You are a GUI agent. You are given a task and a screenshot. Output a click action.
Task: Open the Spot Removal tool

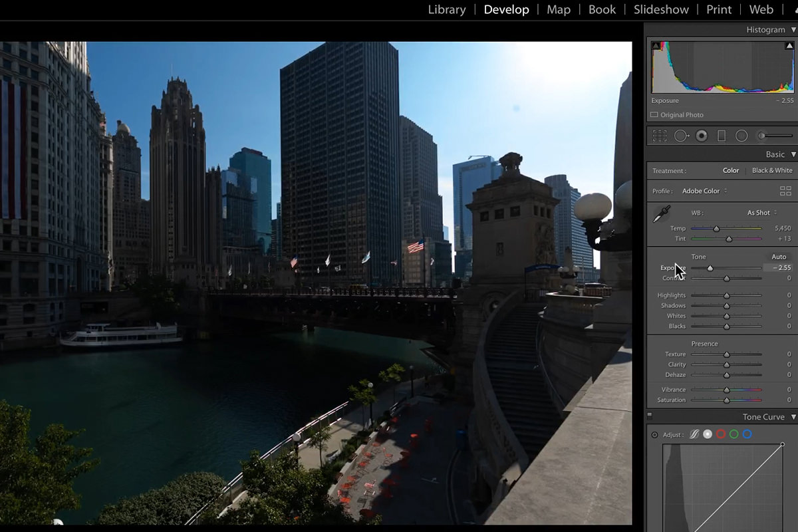681,136
